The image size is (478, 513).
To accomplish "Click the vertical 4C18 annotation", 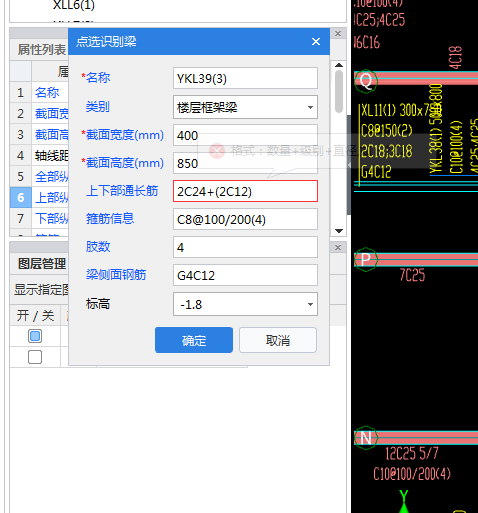I will pyautogui.click(x=456, y=58).
